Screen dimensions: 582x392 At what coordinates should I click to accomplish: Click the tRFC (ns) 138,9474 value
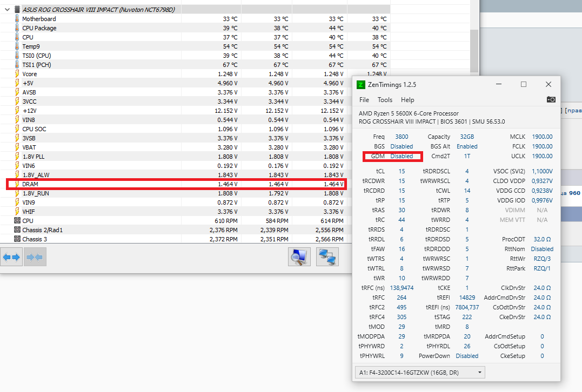[402, 288]
